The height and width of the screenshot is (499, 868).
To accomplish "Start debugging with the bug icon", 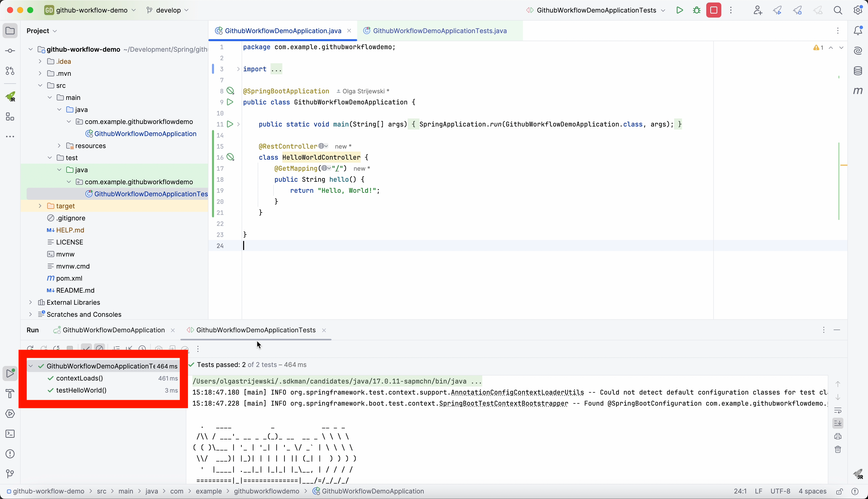I will point(697,10).
